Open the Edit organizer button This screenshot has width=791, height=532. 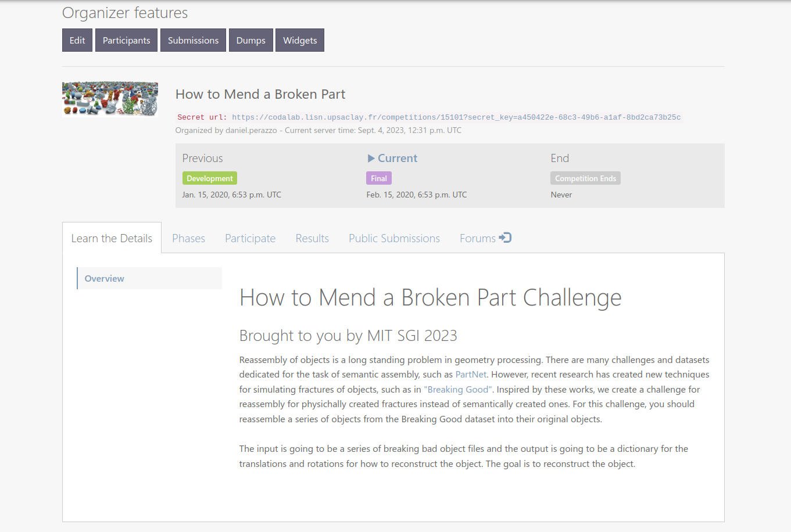click(x=77, y=40)
